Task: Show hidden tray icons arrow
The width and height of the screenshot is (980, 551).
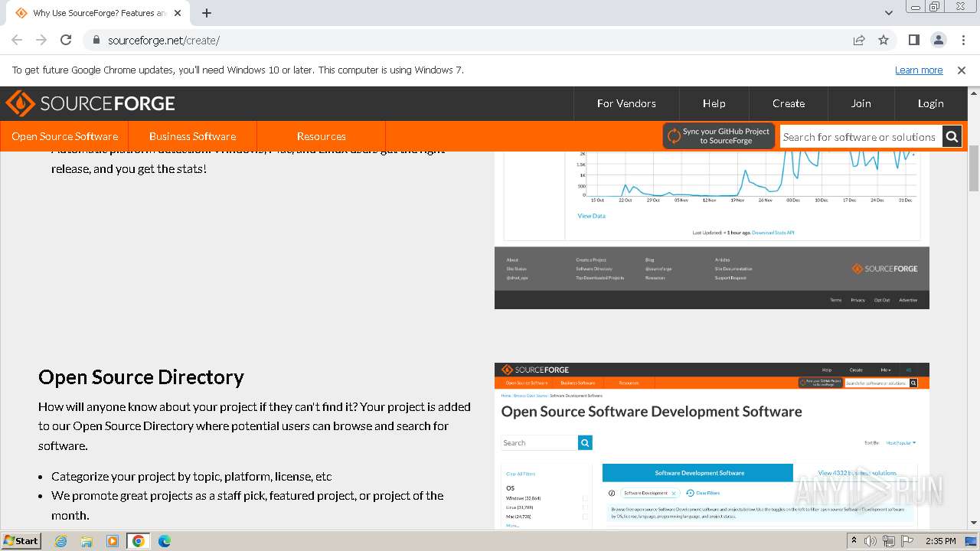Action: pos(854,541)
